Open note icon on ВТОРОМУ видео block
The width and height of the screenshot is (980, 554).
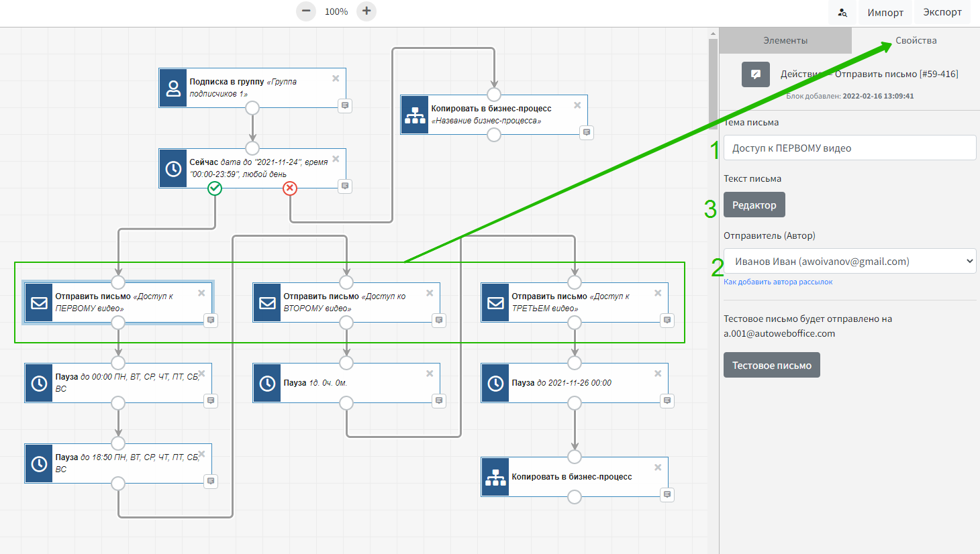[439, 321]
